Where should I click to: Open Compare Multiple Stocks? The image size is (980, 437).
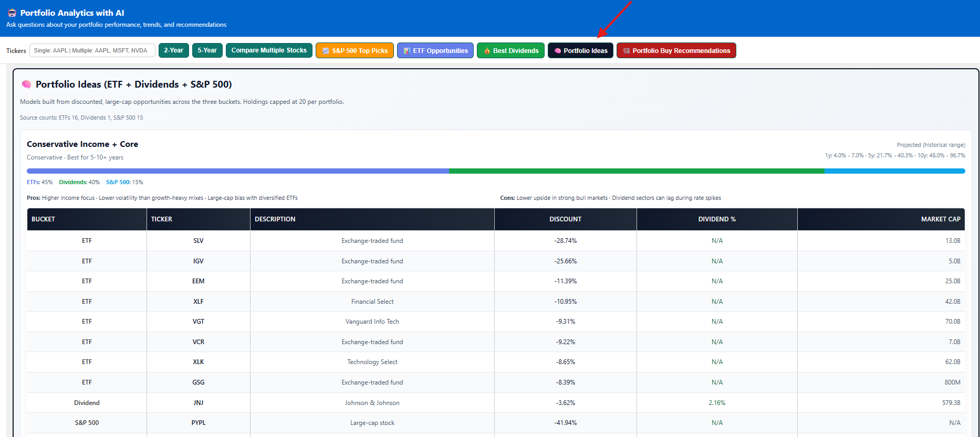(269, 50)
